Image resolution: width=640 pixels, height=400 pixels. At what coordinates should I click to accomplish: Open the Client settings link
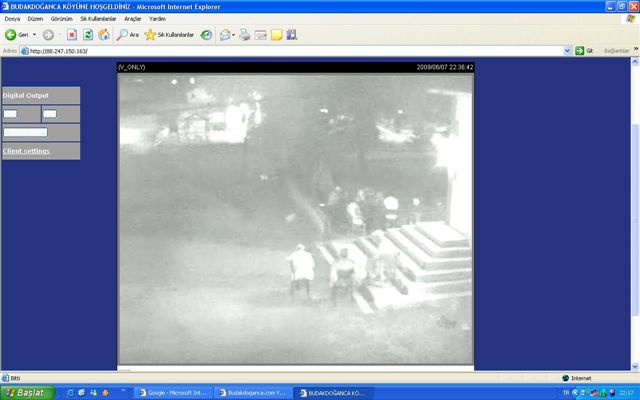[27, 151]
